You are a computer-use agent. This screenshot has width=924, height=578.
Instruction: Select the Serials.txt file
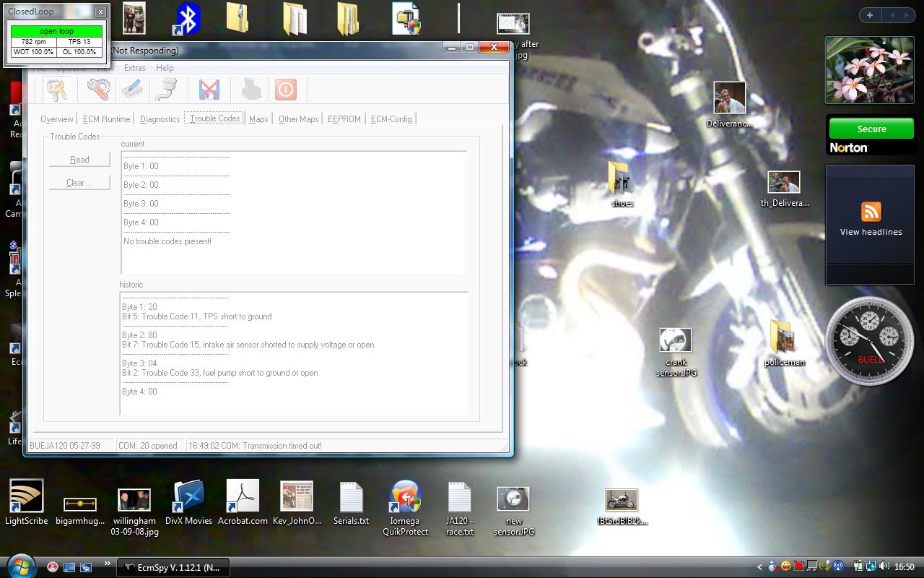click(x=351, y=503)
